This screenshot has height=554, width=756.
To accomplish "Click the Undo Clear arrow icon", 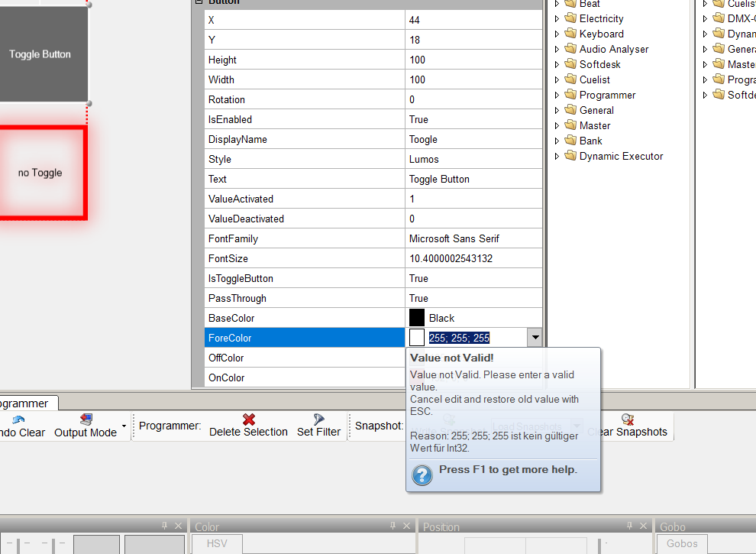I will coord(18,419).
